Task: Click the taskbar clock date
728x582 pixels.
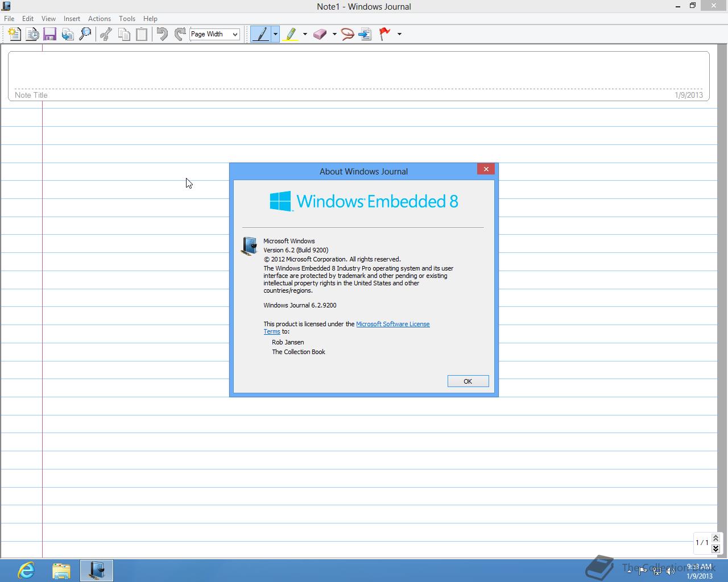Action: [699, 576]
